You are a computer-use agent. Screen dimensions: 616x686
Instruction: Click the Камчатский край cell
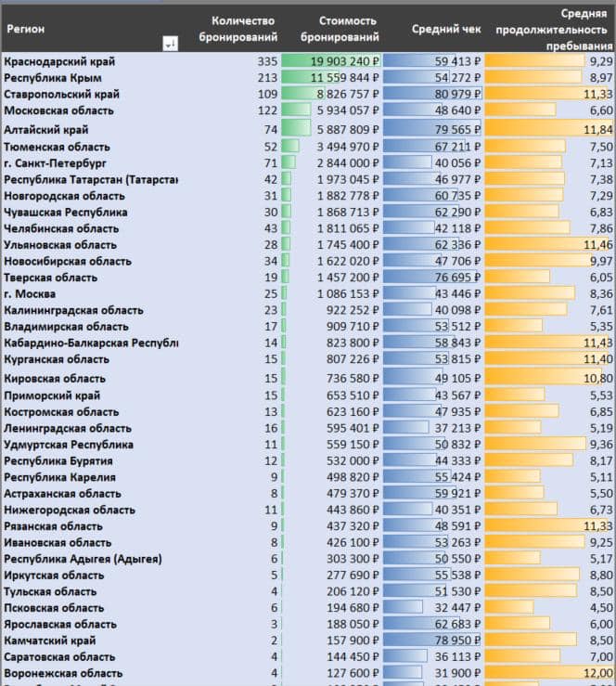tap(50, 641)
